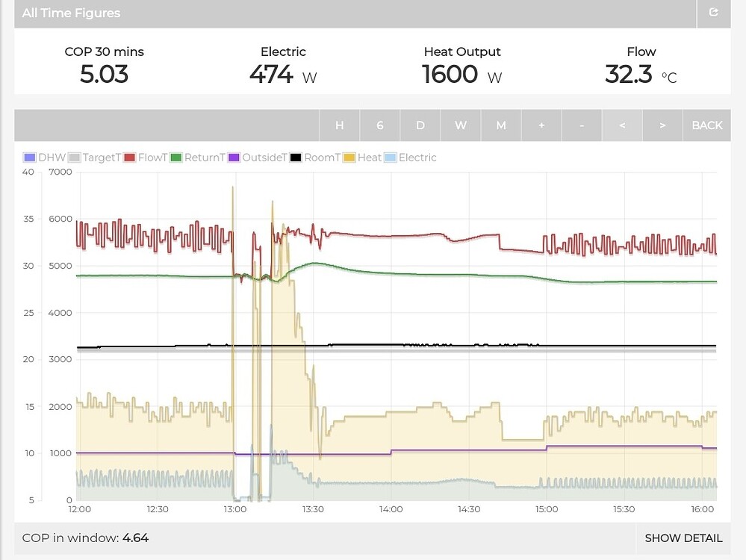Switch to the monthly M view
The height and width of the screenshot is (560, 746).
500,125
